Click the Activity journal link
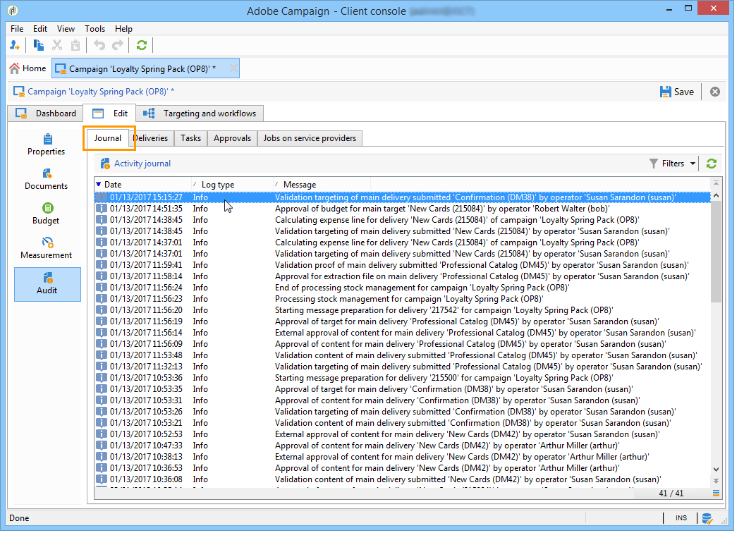Viewport: 756px width, 552px height. (x=142, y=164)
